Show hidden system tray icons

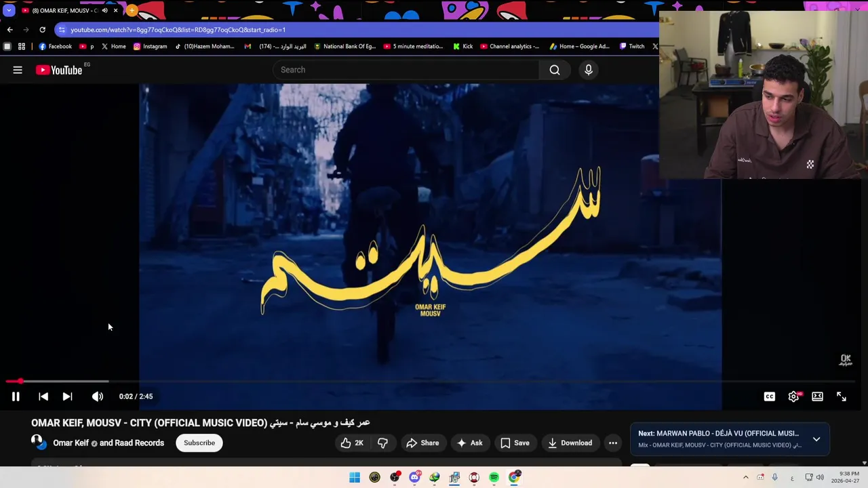coord(746,477)
